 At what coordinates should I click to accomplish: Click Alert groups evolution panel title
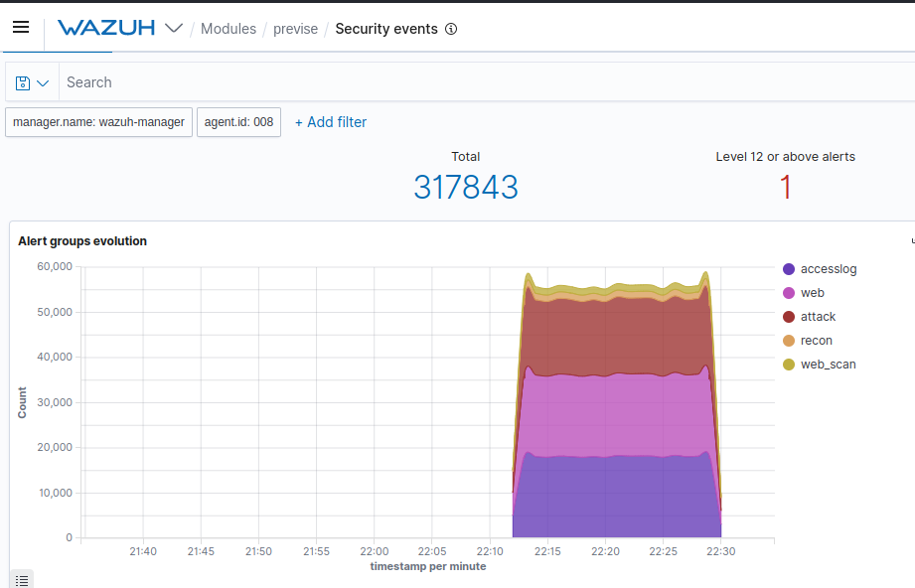pyautogui.click(x=82, y=241)
